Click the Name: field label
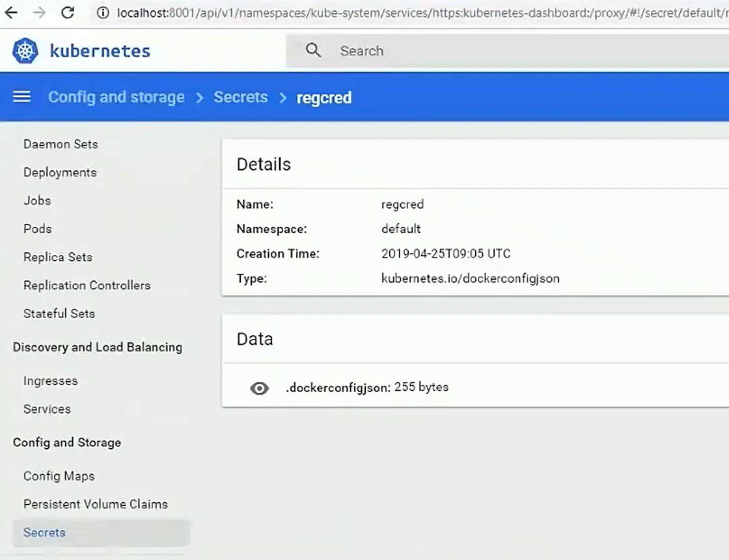 (x=254, y=204)
